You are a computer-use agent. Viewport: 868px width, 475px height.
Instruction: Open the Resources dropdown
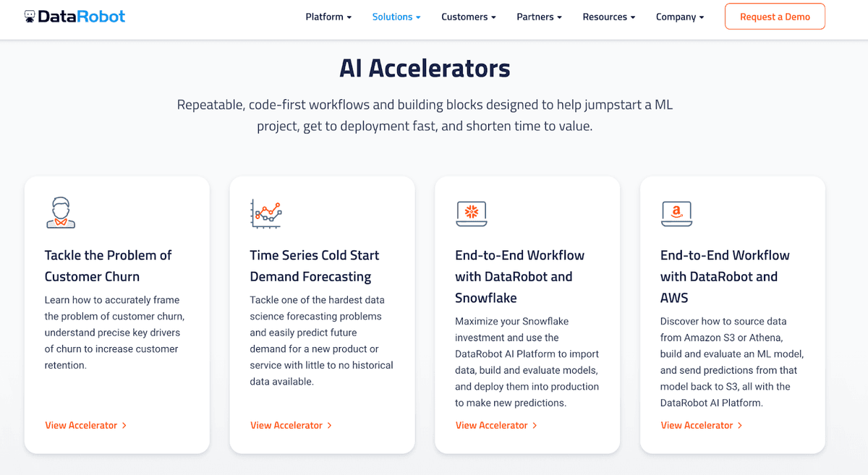point(608,16)
